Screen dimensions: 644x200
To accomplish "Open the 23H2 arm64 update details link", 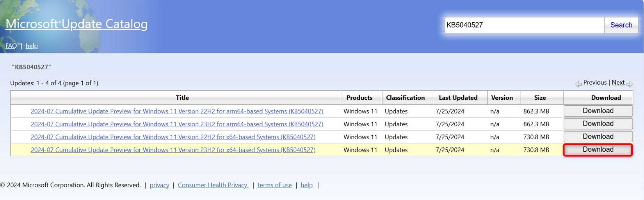I will (177, 124).
